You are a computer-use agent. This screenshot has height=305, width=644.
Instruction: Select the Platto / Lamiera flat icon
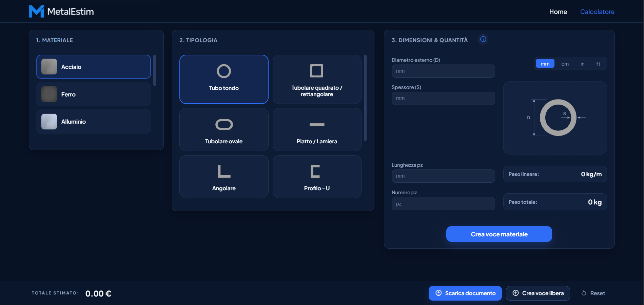[317, 125]
